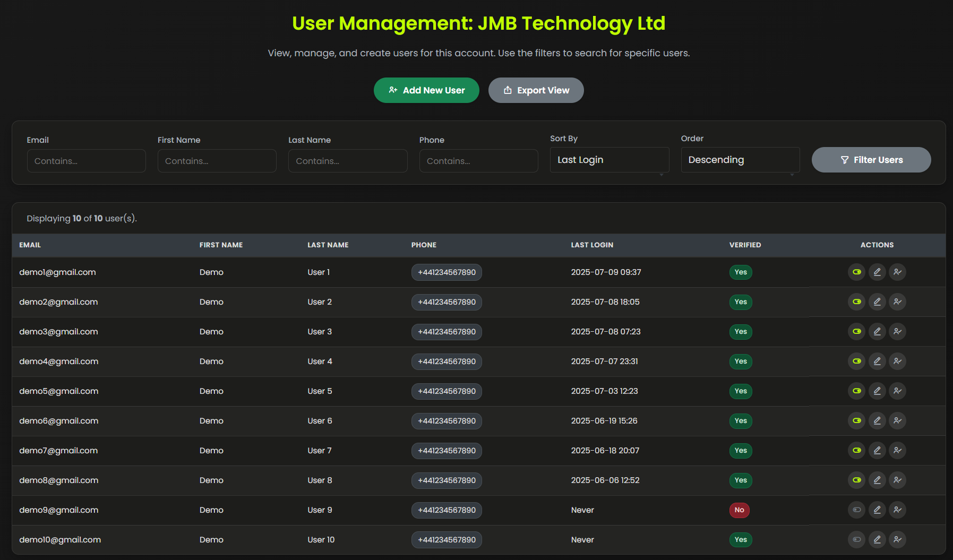Toggle the enabled switch for demo4@gmail.com
The width and height of the screenshot is (953, 560).
(856, 361)
